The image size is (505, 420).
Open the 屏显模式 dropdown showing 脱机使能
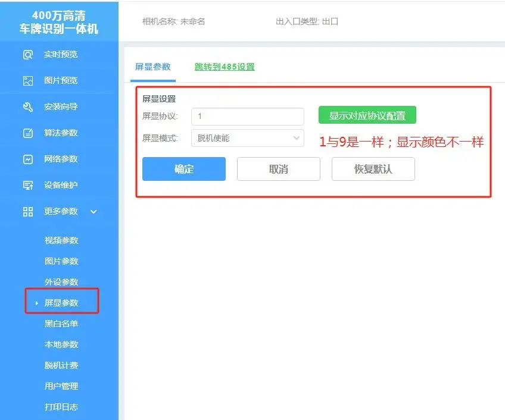247,138
